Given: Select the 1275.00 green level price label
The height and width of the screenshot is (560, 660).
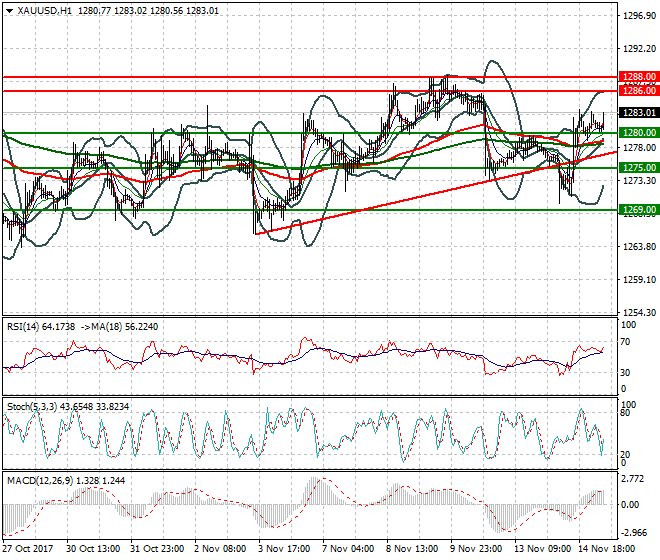Looking at the screenshot, I should (x=639, y=168).
